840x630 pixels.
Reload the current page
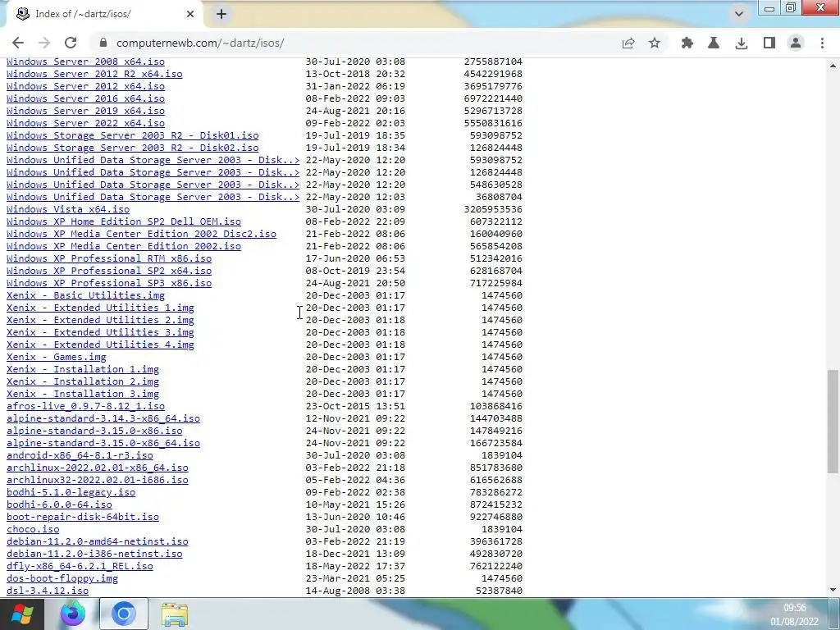point(71,43)
